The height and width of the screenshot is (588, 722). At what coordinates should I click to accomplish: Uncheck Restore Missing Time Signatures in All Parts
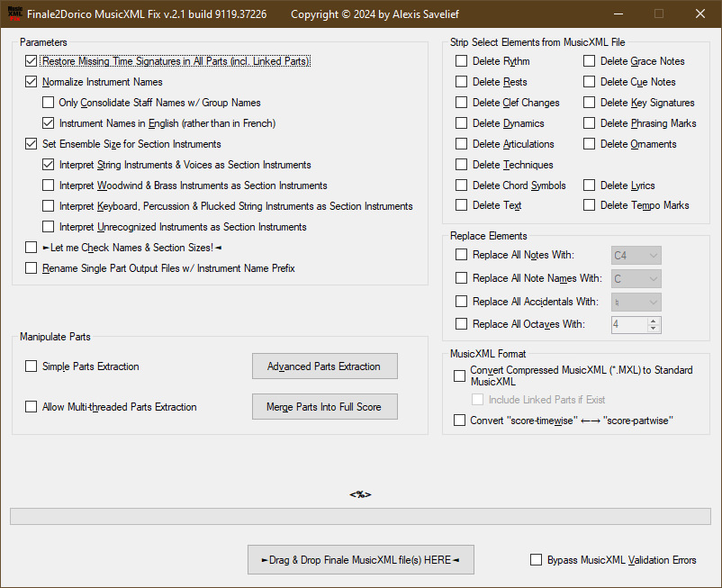[x=31, y=60]
